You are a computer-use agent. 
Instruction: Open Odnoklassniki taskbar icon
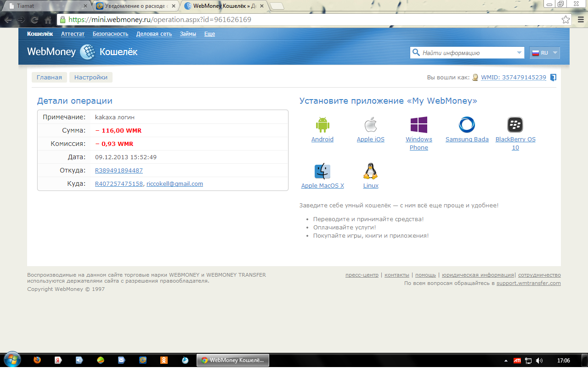[x=164, y=360]
